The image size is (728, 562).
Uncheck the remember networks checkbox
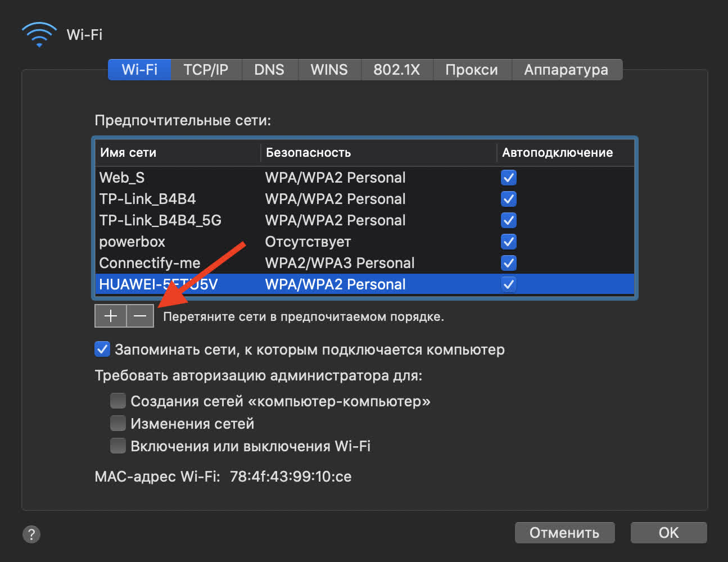tap(102, 350)
